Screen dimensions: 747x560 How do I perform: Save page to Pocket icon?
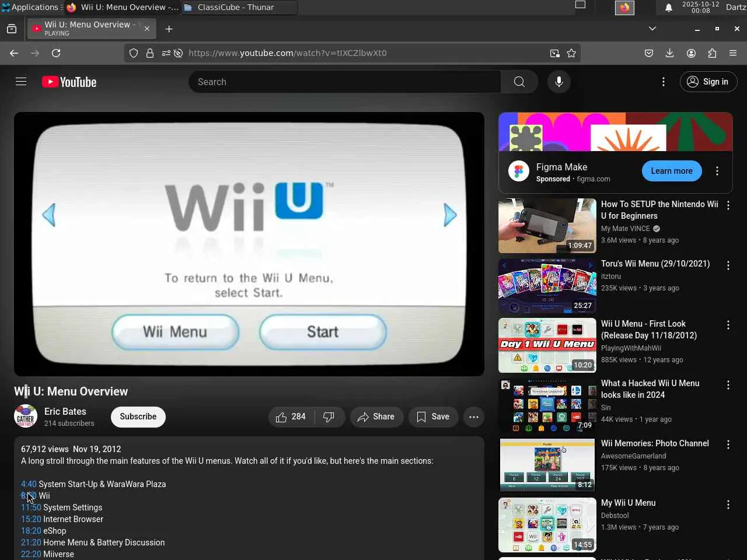[x=649, y=53]
